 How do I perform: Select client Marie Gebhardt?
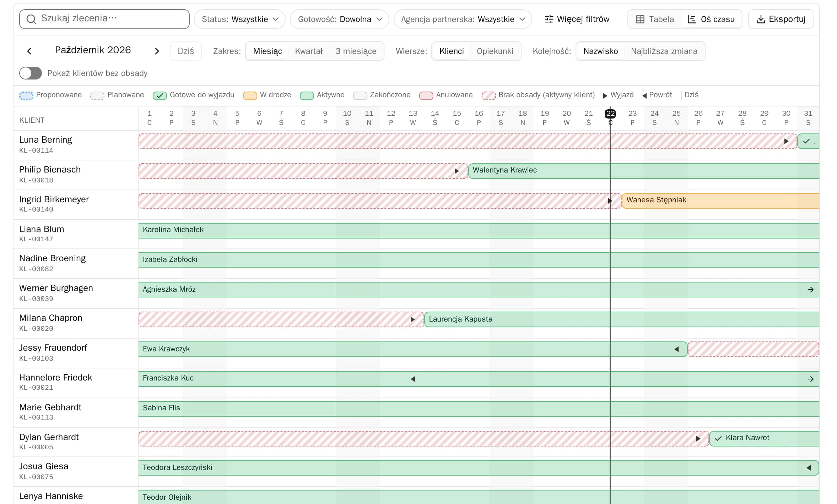point(50,407)
